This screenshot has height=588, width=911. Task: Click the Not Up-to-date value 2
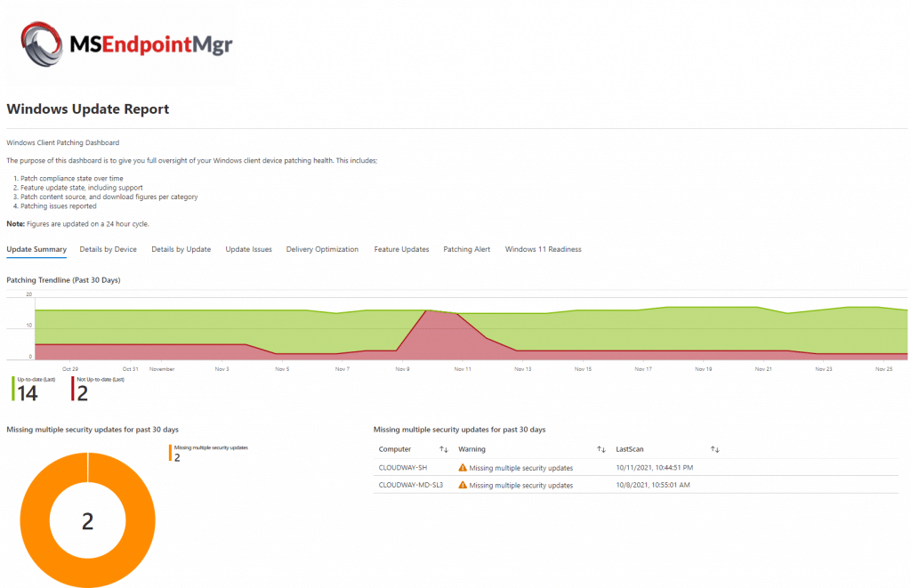click(83, 393)
